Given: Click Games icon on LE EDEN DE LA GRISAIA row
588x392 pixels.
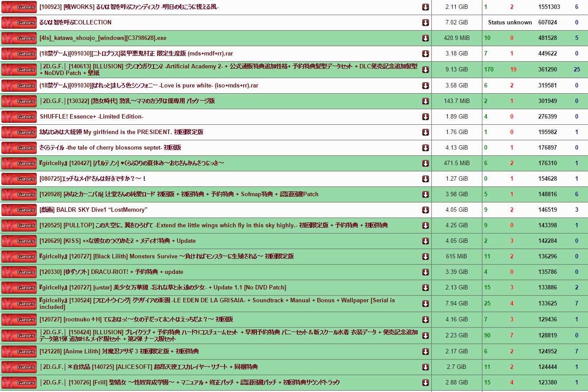Looking at the screenshot, I should pyautogui.click(x=19, y=304).
